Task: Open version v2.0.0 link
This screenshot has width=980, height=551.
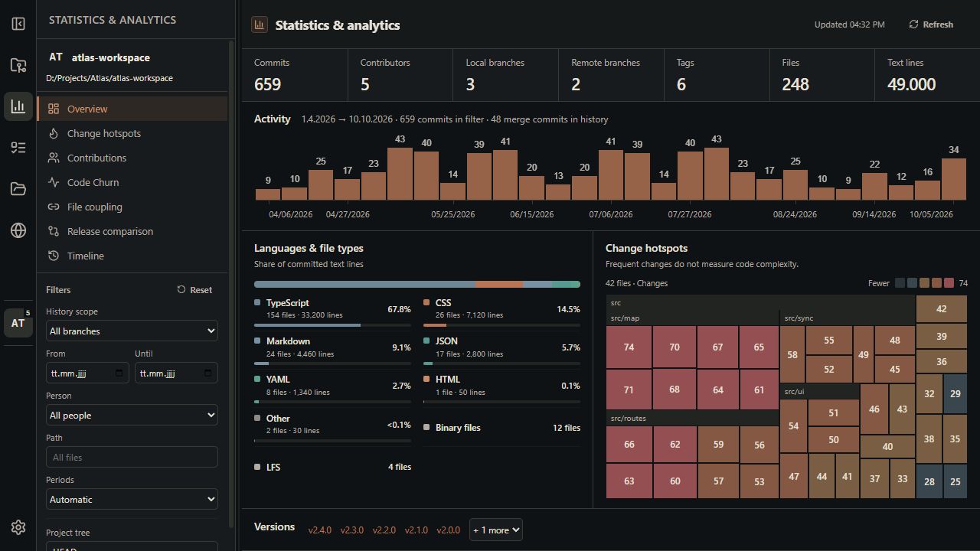Action: 449,530
